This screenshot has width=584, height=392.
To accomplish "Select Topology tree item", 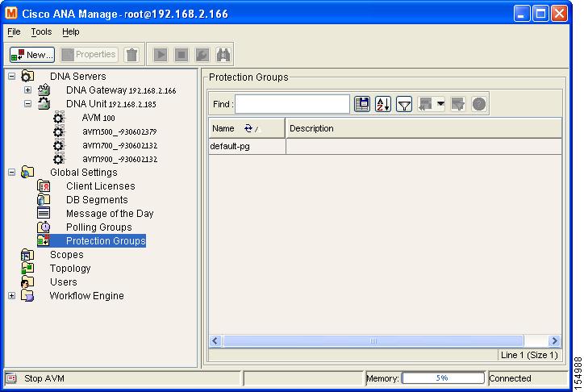I will (70, 269).
